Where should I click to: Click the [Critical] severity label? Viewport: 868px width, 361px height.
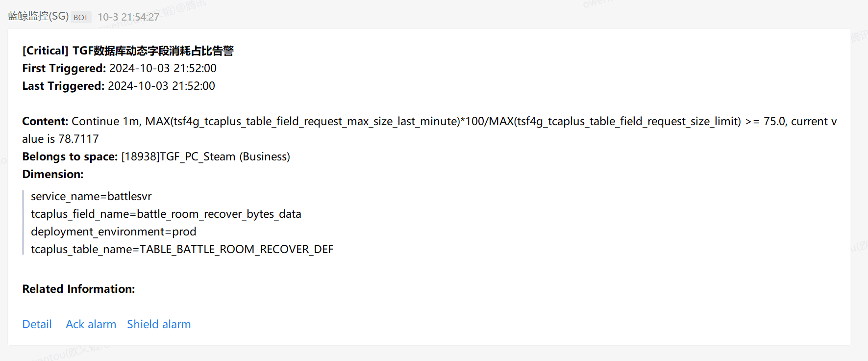46,51
